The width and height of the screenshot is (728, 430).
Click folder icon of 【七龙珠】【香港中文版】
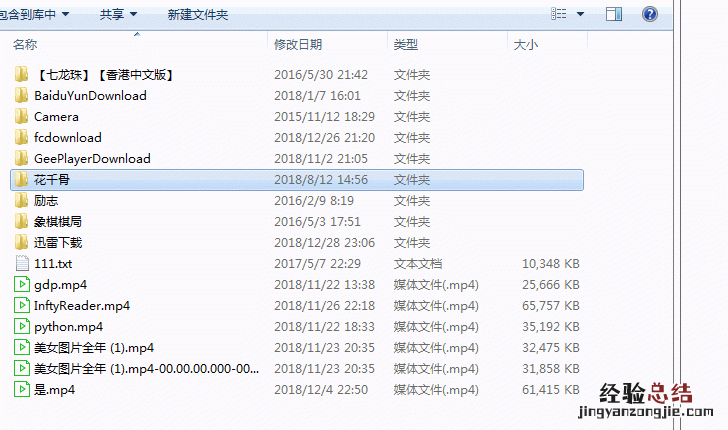(21, 74)
